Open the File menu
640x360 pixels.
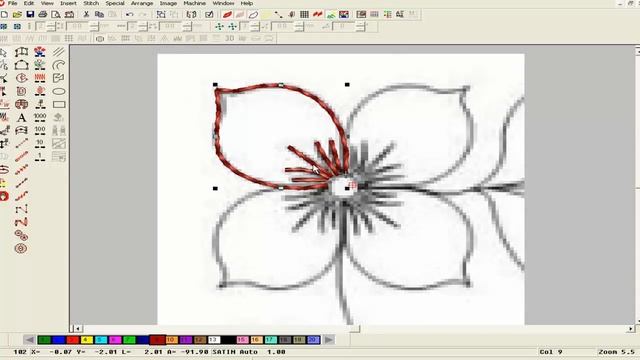13,3
